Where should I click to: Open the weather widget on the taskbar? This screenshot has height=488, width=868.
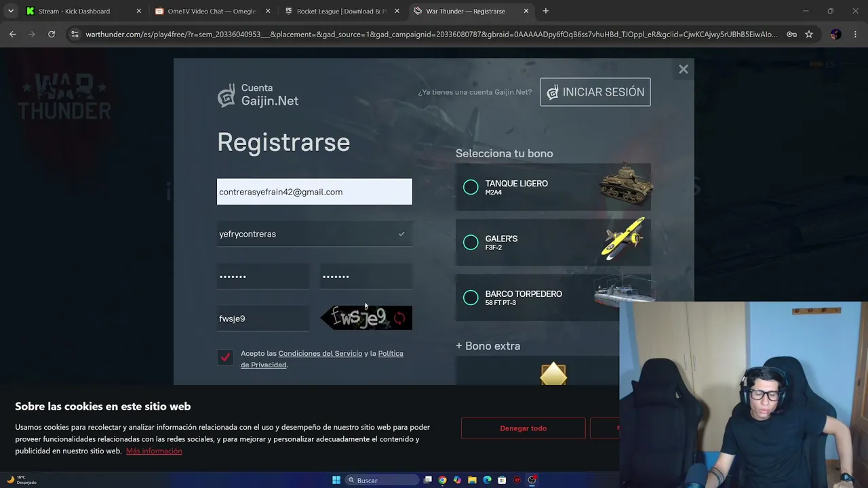pos(22,480)
